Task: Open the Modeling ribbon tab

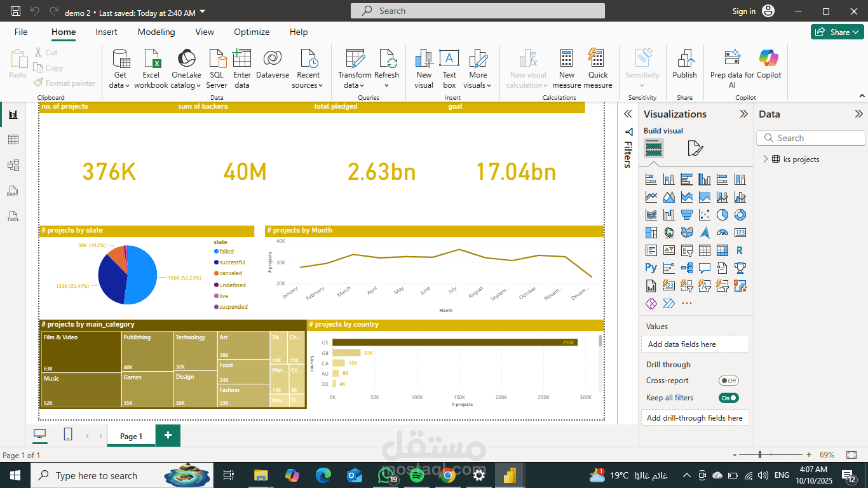Action: click(156, 32)
